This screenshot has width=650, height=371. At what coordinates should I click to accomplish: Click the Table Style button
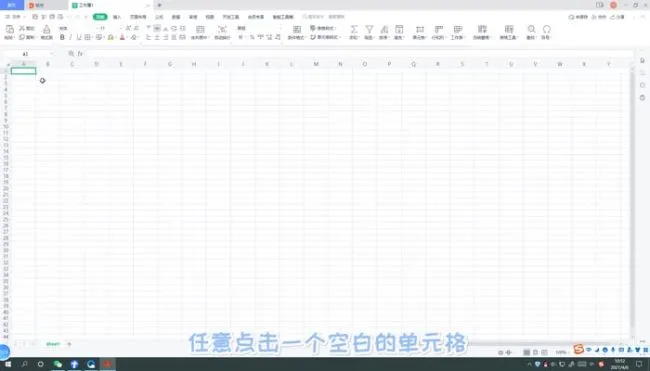pyautogui.click(x=323, y=28)
